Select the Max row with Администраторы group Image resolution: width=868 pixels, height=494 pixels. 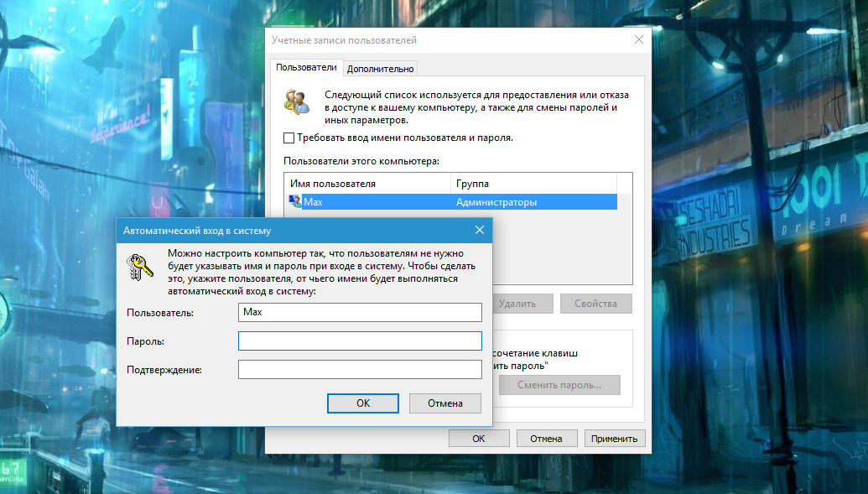point(453,202)
